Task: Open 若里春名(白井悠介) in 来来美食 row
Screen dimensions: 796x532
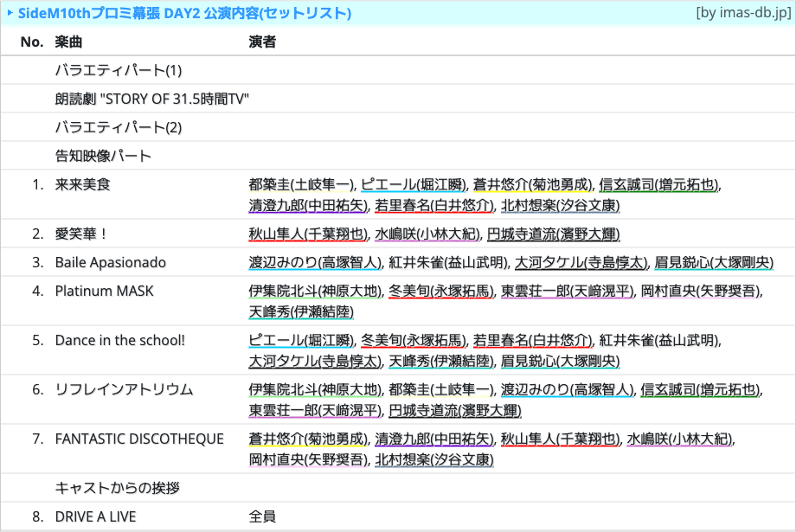Action: (x=434, y=205)
